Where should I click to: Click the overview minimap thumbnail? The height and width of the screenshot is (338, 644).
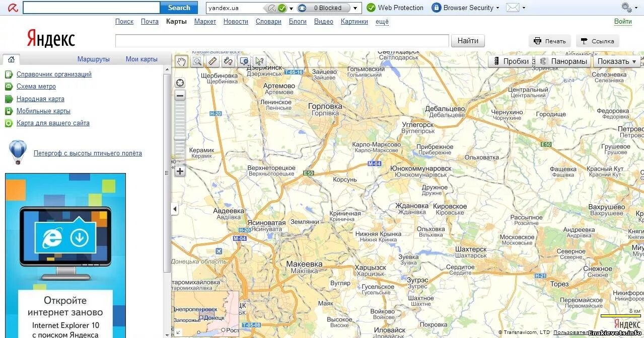206,313
